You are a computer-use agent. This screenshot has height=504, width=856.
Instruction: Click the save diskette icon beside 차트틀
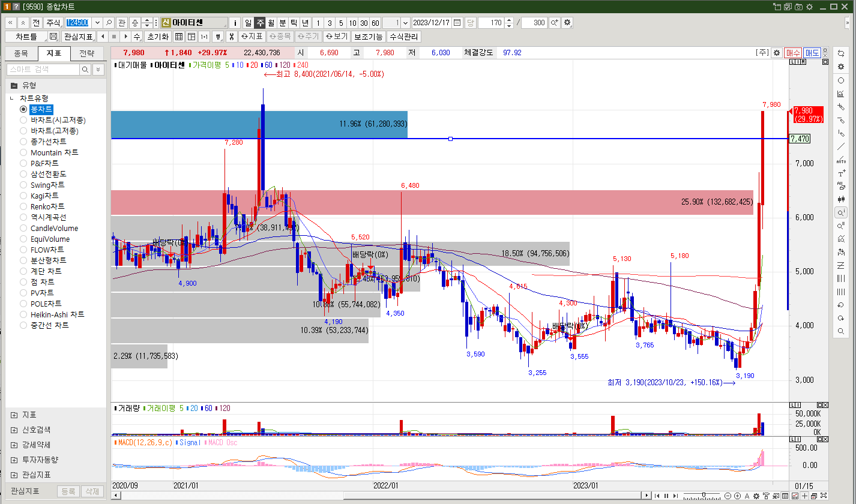pyautogui.click(x=53, y=37)
